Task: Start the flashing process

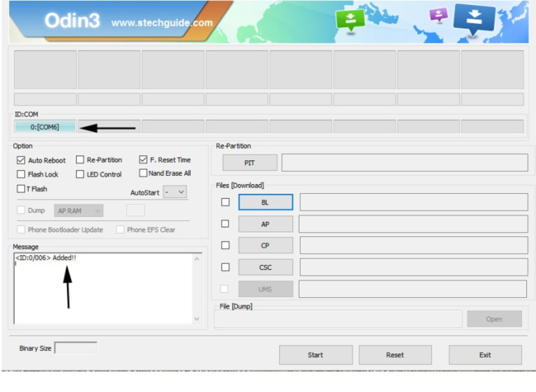Action: 316,355
